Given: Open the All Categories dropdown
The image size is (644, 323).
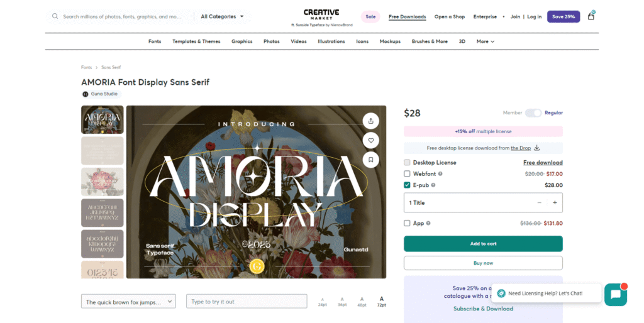Looking at the screenshot, I should [x=222, y=16].
